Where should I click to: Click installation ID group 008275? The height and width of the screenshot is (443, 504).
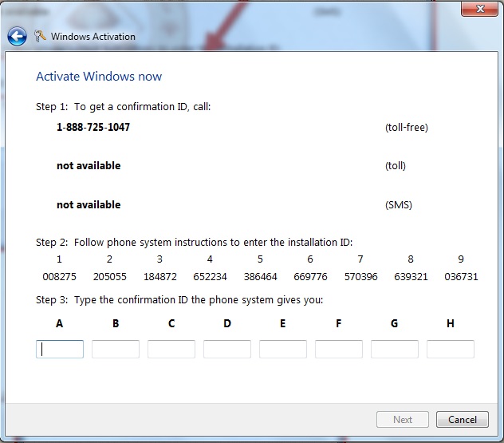(60, 277)
